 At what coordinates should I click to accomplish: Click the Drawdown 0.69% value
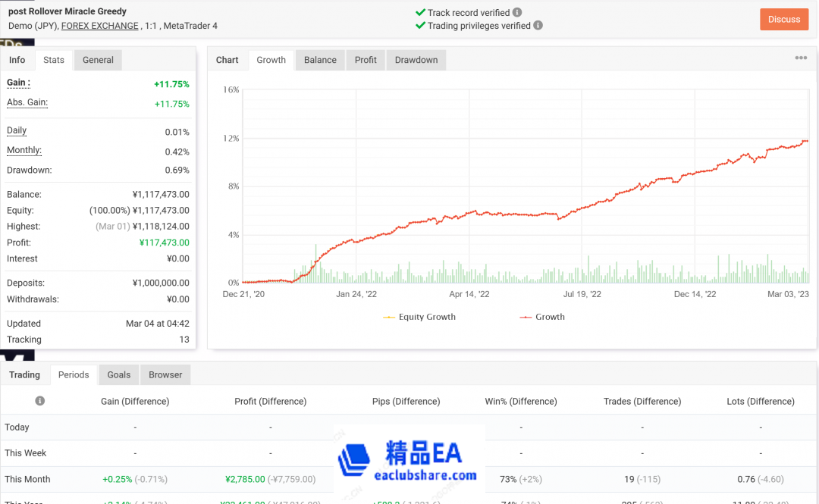click(x=177, y=171)
